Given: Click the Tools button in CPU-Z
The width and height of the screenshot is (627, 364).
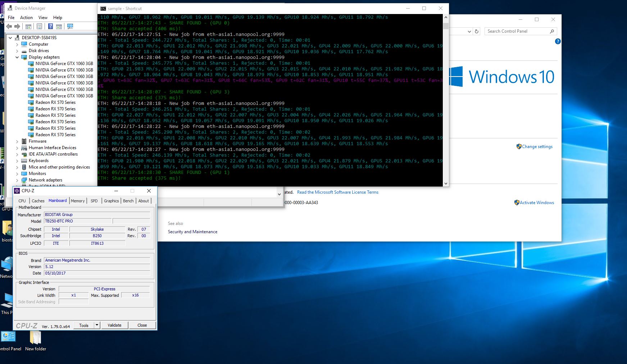Looking at the screenshot, I should coord(84,325).
